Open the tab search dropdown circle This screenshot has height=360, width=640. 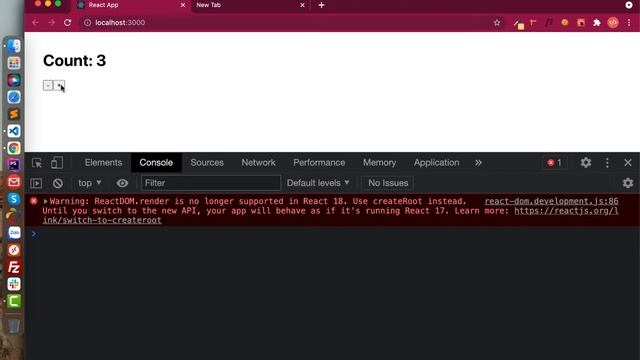coord(629,5)
